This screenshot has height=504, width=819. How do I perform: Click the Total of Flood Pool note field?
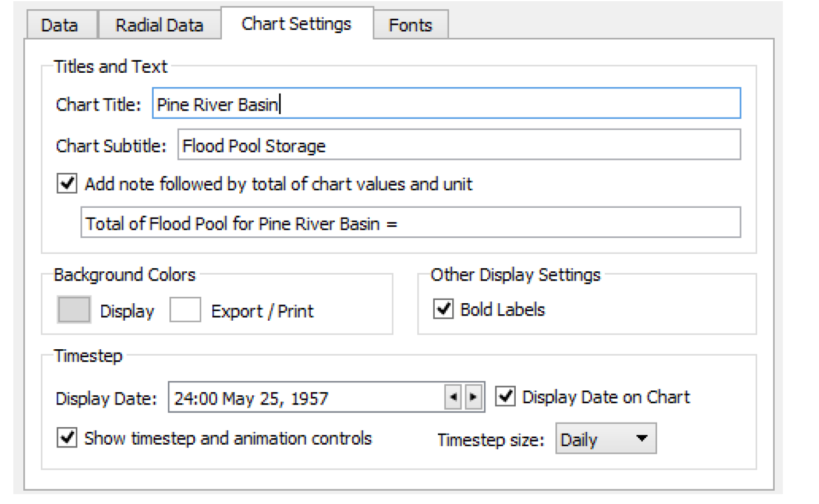410,223
